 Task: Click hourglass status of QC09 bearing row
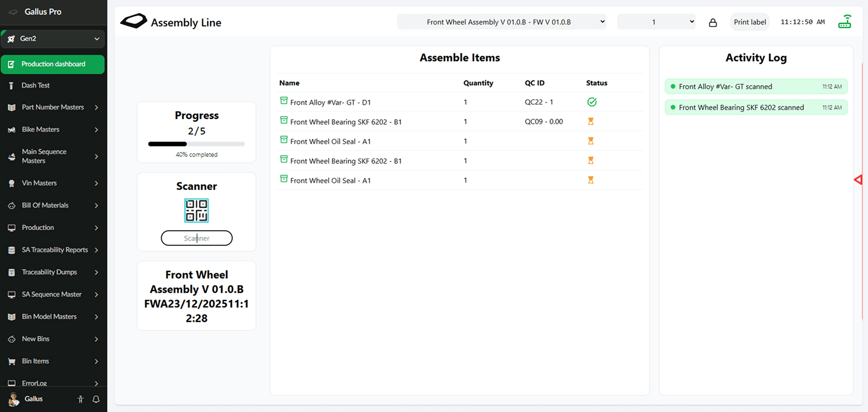(591, 122)
